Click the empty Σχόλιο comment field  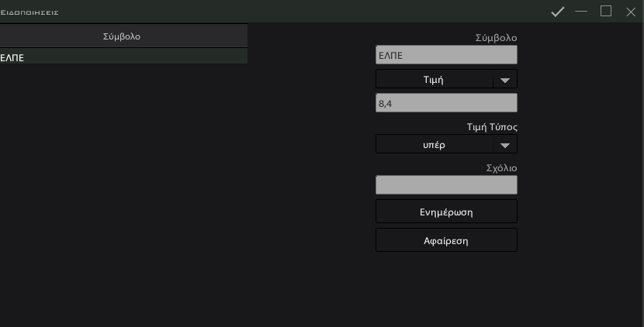pos(446,184)
